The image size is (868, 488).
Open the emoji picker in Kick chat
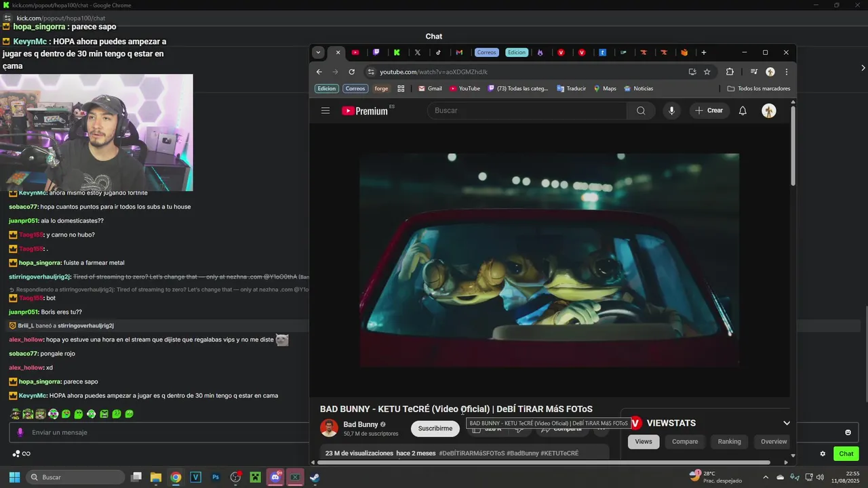(848, 432)
